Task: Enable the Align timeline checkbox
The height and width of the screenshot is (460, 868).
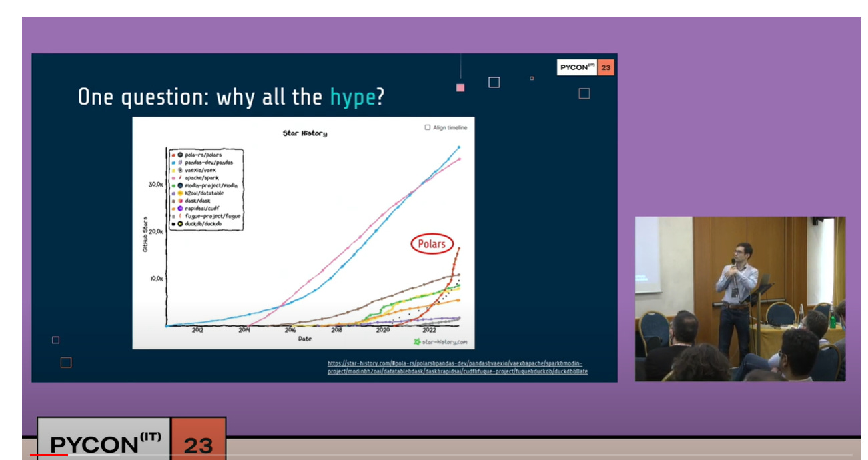Action: coord(428,127)
